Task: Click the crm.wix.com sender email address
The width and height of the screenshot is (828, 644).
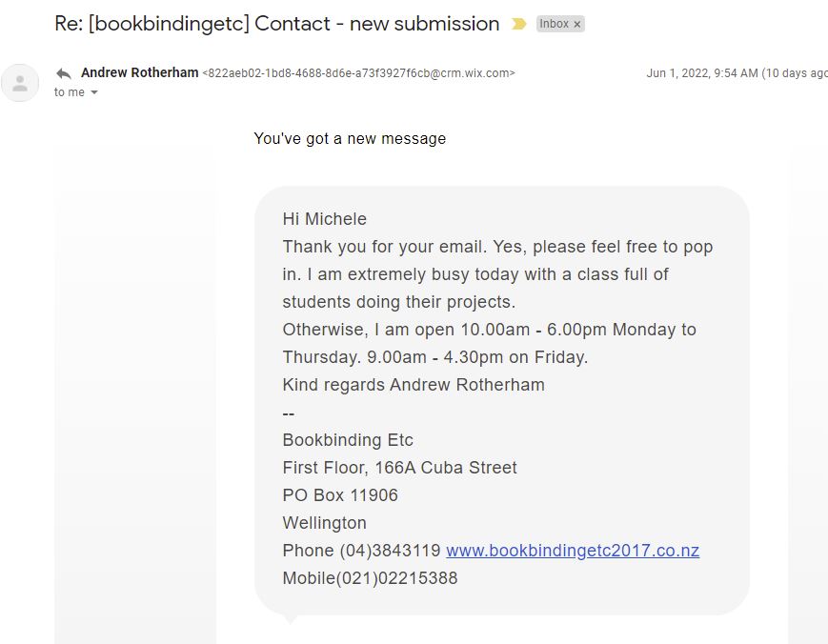Action: (x=358, y=73)
